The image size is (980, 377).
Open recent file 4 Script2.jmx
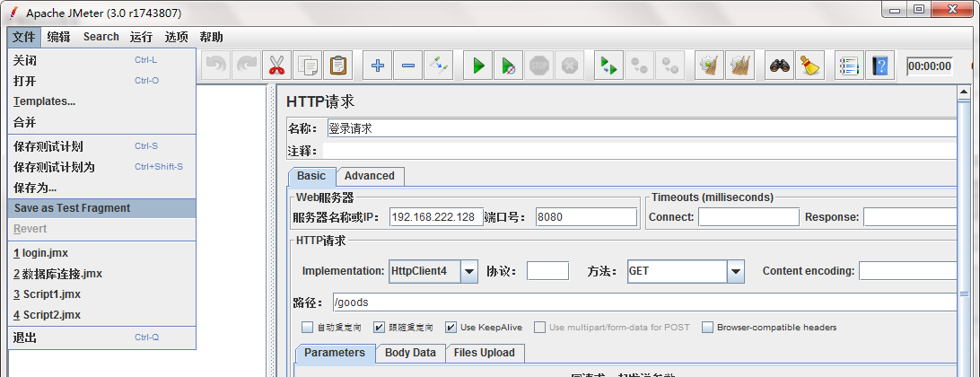coord(102,315)
